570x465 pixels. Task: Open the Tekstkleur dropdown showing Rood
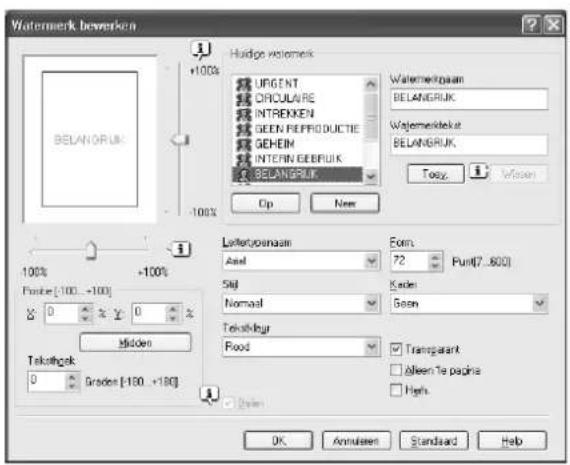pyautogui.click(x=372, y=346)
